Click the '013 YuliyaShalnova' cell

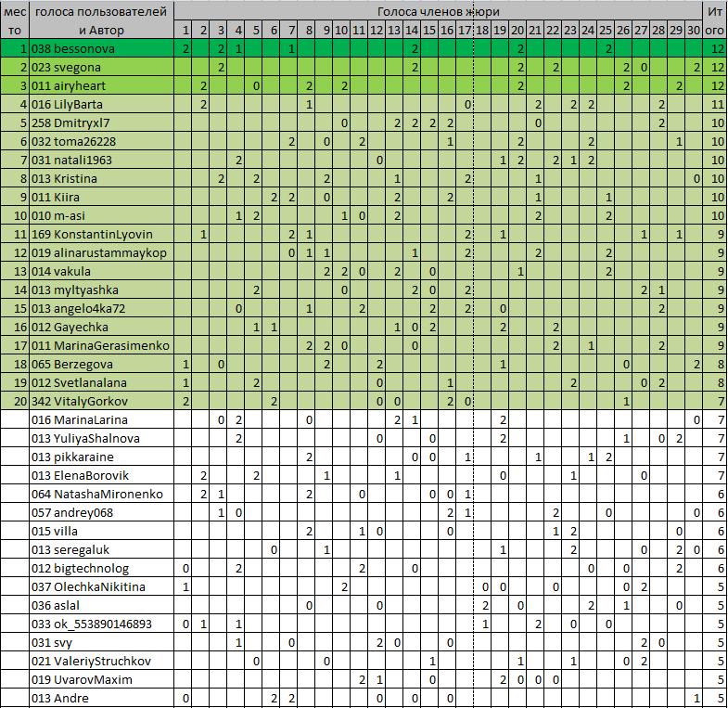click(x=101, y=439)
